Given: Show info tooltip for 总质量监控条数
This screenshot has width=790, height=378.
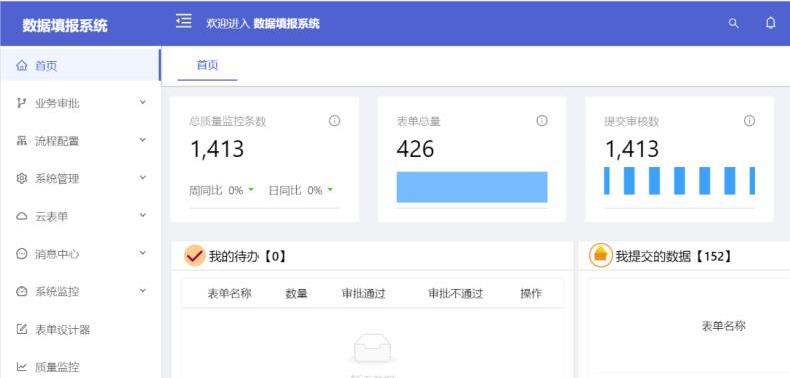Looking at the screenshot, I should (334, 121).
